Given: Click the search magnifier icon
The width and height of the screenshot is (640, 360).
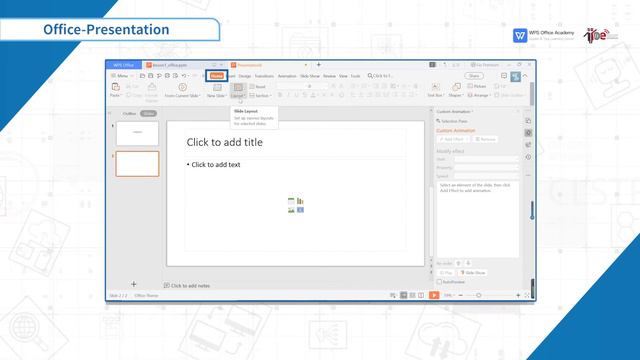Looking at the screenshot, I should [x=370, y=76].
